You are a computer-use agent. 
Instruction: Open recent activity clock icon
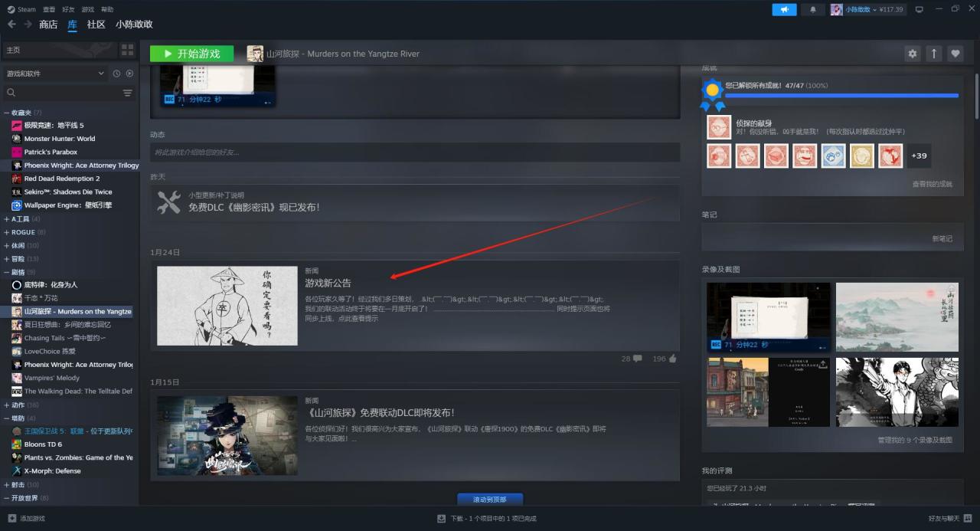pos(117,74)
